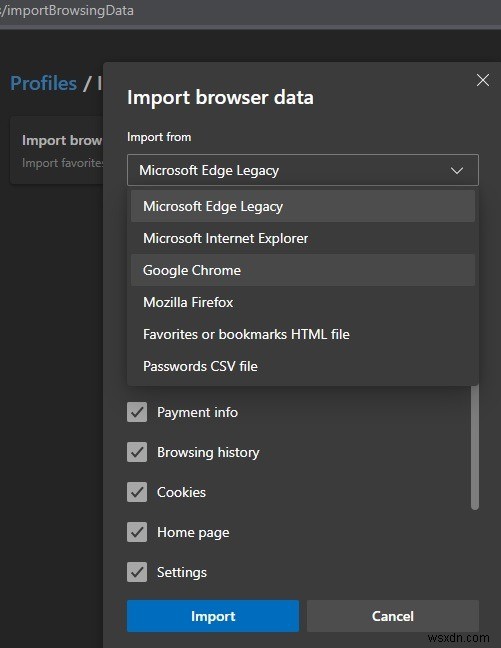The height and width of the screenshot is (648, 501).
Task: Click the dropdown chevron arrow
Action: pyautogui.click(x=457, y=170)
